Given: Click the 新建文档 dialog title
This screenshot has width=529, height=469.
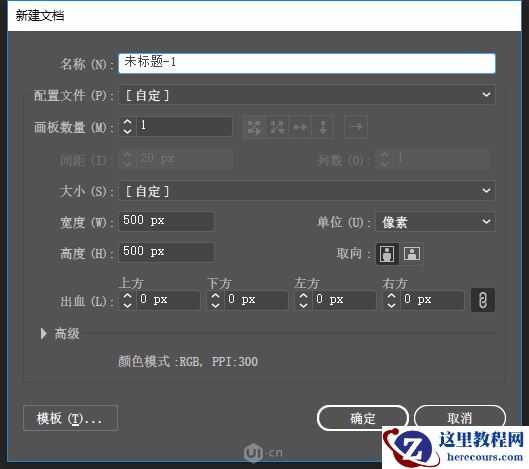Looking at the screenshot, I should click(x=40, y=15).
